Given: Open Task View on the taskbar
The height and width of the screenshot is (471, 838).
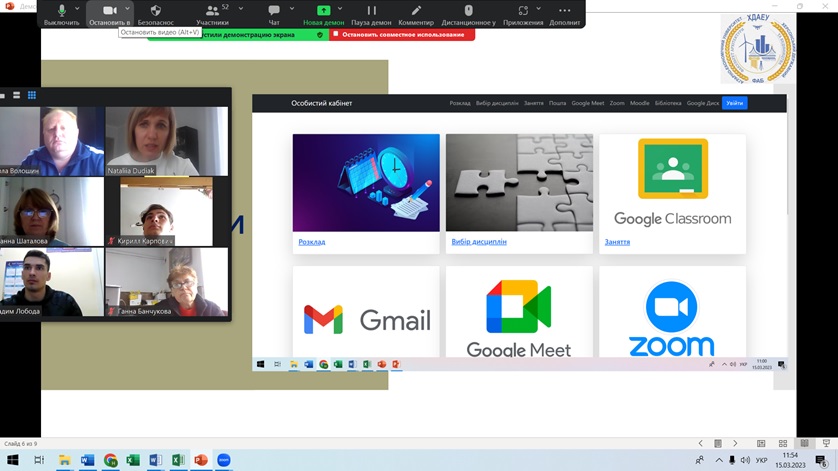Looking at the screenshot, I should pyautogui.click(x=39, y=460).
